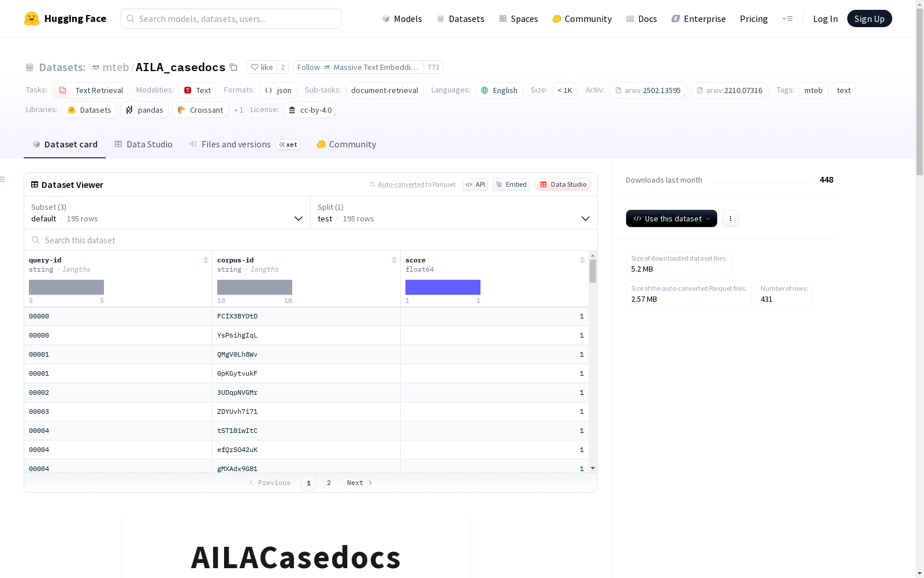
Task: Open Docs in top navigation
Action: point(642,18)
